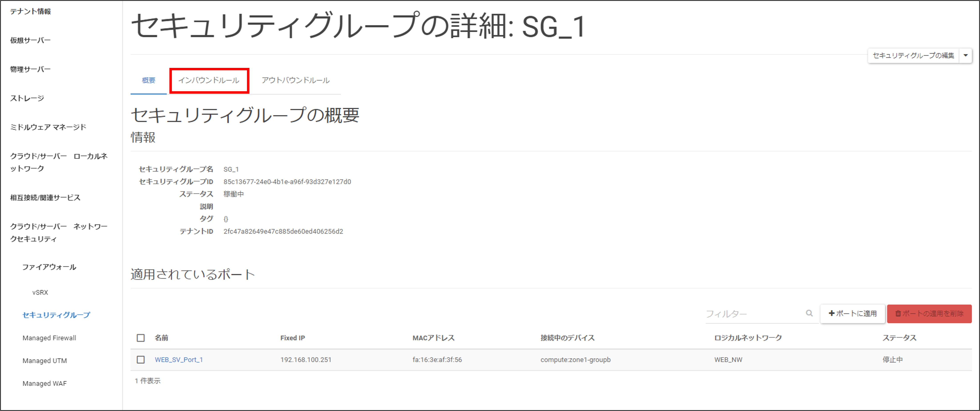Open 仮想サーバー in the sidebar

(30, 40)
